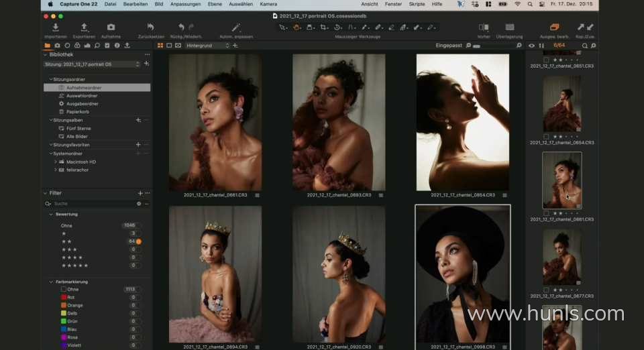
Task: Collapse the Bewertung section
Action: click(51, 214)
